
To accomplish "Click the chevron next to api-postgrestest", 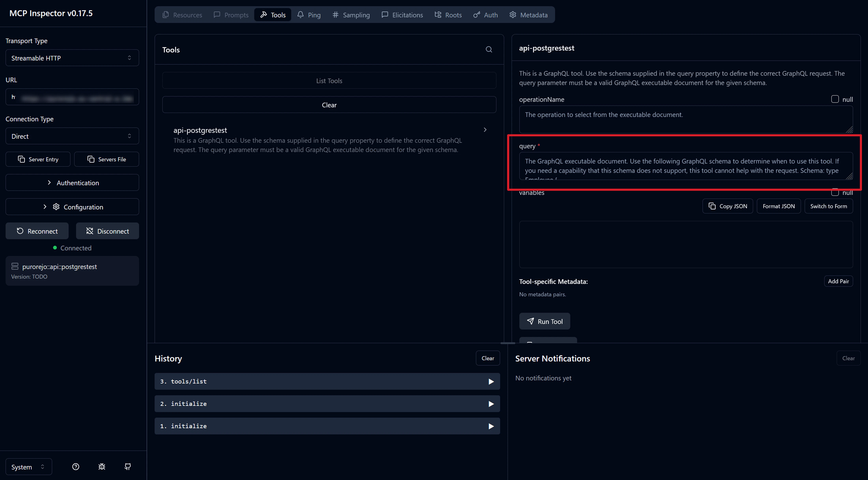I will pos(485,130).
